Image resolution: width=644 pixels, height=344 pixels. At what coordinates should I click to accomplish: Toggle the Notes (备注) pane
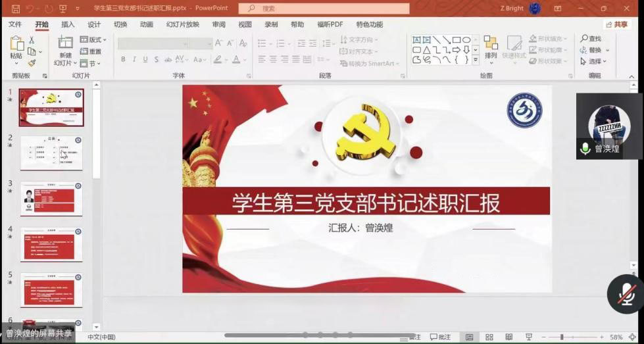coord(414,337)
